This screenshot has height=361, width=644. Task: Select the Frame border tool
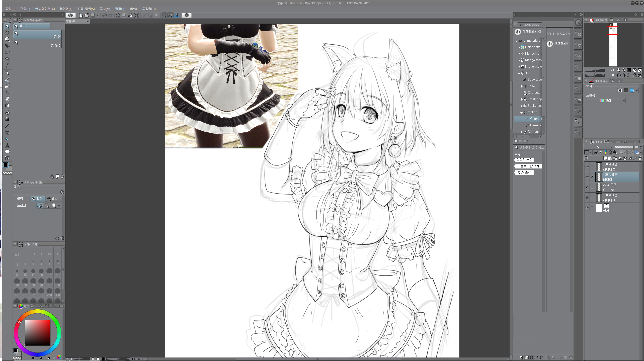(7, 132)
